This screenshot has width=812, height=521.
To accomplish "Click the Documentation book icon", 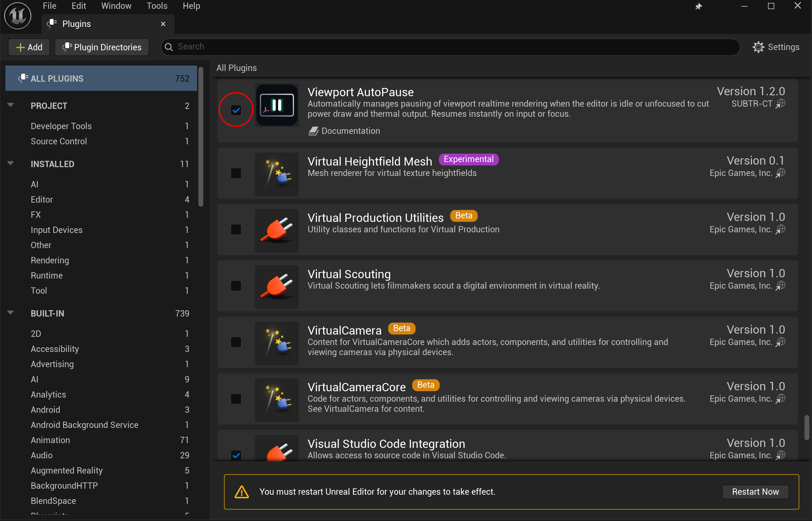I will click(x=314, y=131).
